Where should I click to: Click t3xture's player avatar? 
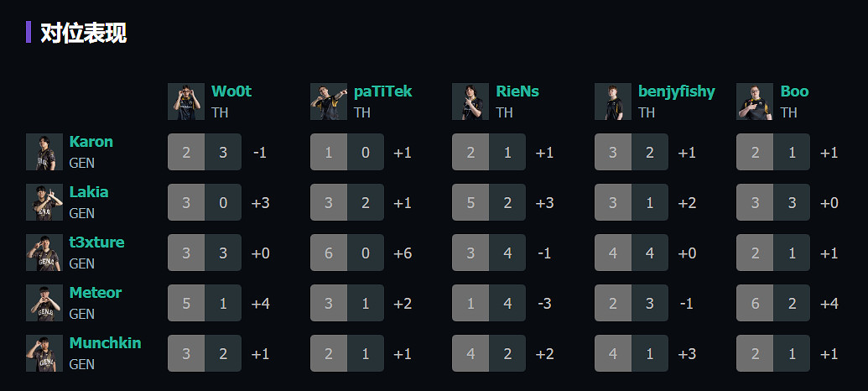[x=44, y=253]
